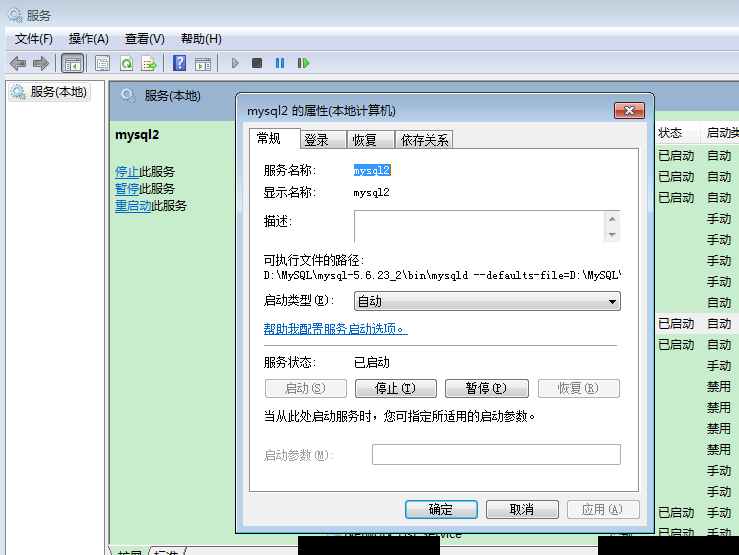
Task: Select 服务(本地) in the left tree
Action: (x=49, y=91)
